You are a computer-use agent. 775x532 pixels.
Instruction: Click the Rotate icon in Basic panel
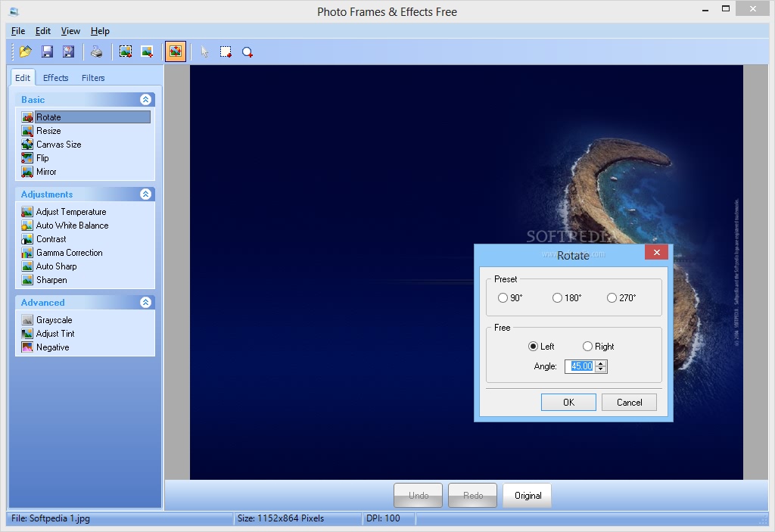(x=27, y=117)
